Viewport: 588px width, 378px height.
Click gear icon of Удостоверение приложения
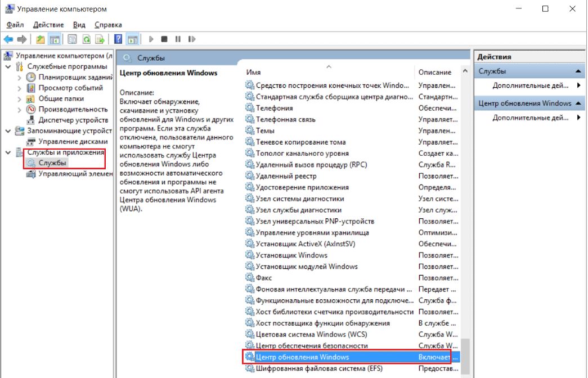250,187
